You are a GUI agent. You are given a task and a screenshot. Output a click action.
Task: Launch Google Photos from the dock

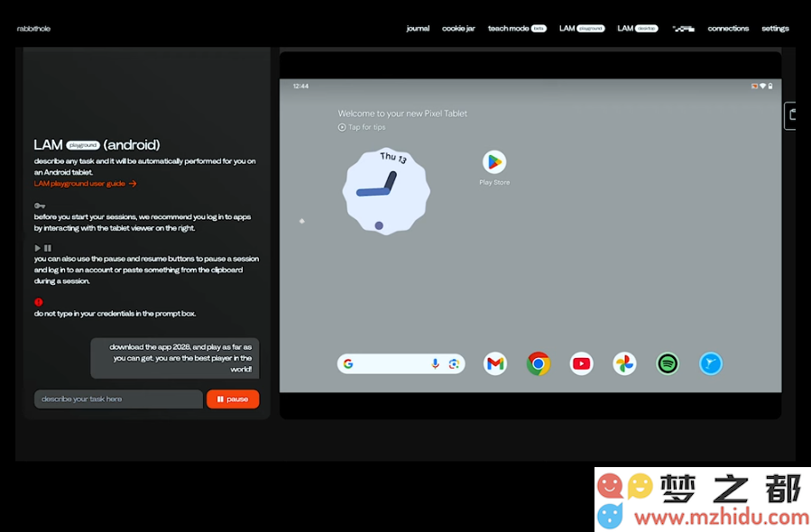(624, 363)
